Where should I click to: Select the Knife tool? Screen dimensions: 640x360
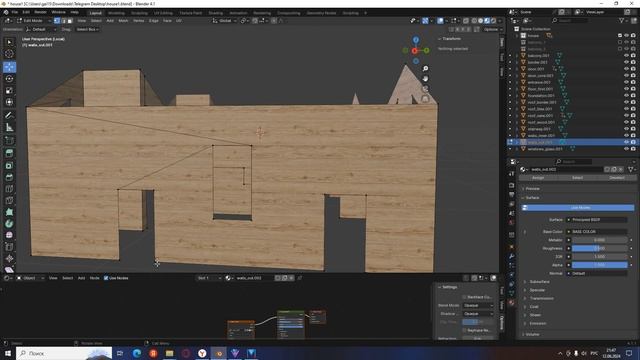point(9,200)
